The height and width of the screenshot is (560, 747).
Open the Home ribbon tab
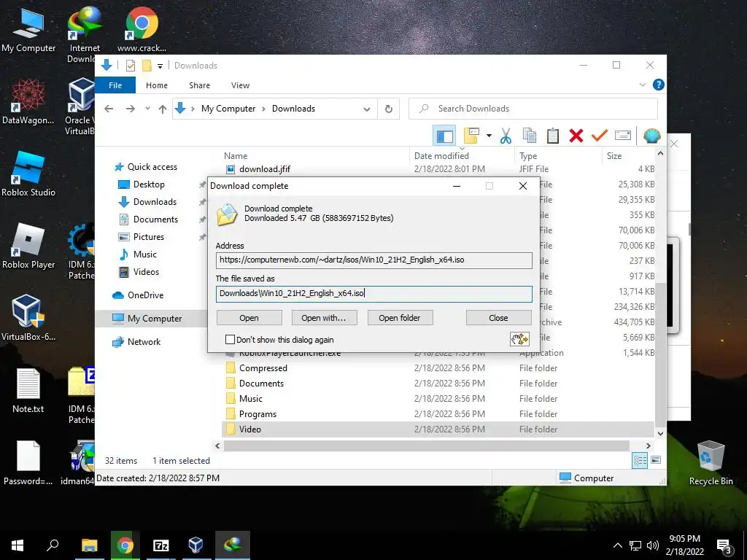click(x=157, y=85)
